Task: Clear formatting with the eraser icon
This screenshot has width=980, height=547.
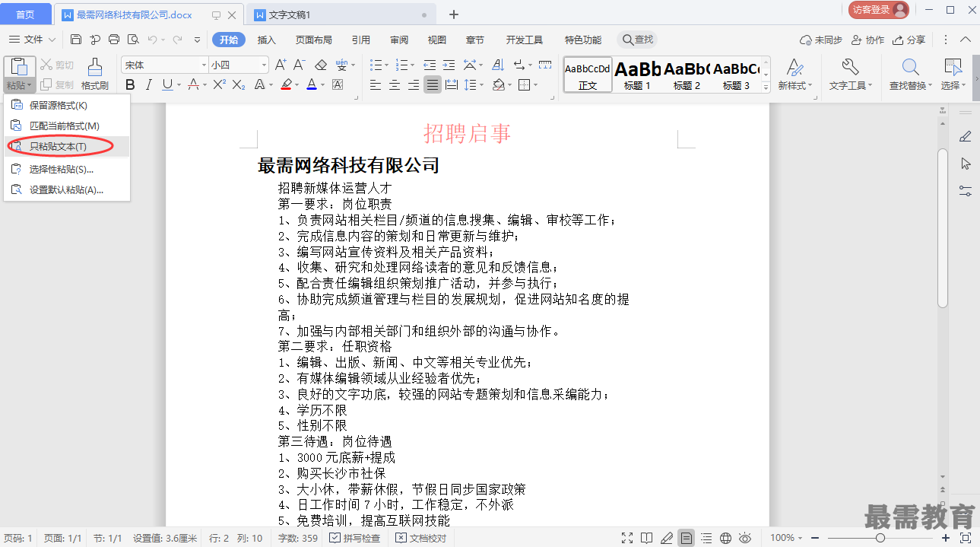Action: (x=321, y=65)
